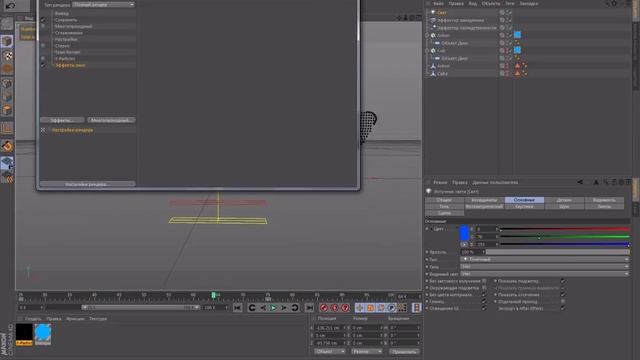Open first coordinates mode dropdown at bottom
Viewport: 640px width, 360px height.
[x=330, y=351]
